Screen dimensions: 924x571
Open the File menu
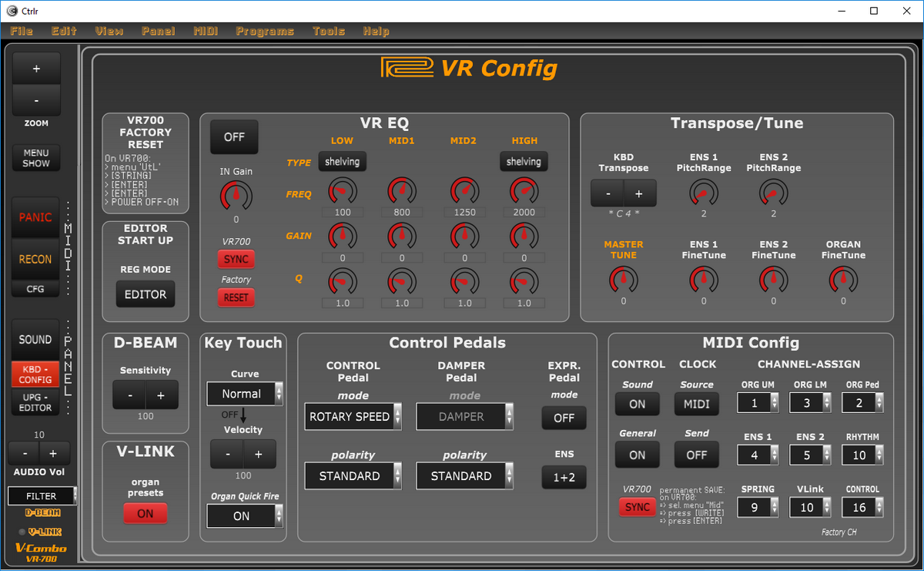pos(22,31)
